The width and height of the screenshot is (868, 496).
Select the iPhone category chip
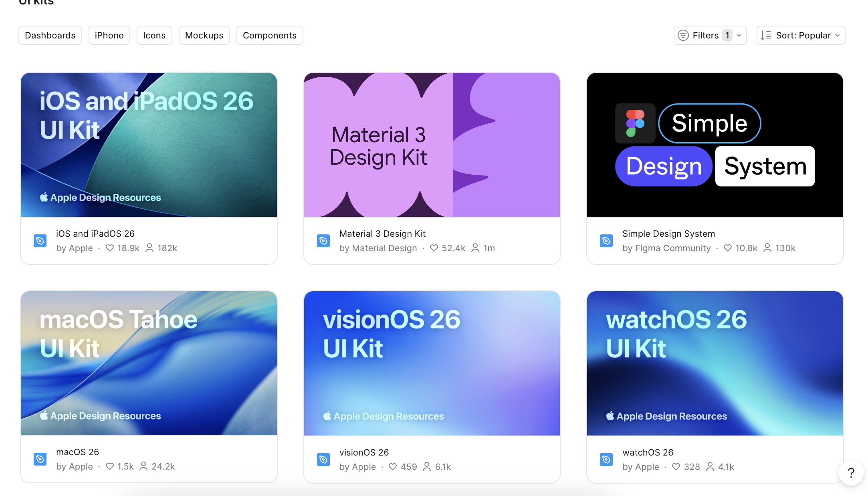pyautogui.click(x=109, y=35)
